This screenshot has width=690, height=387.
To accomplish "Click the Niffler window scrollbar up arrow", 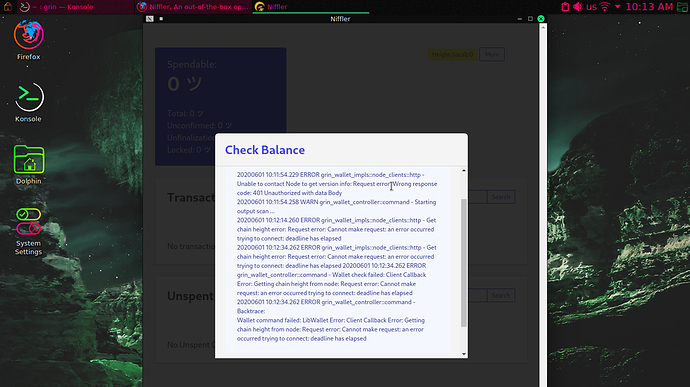I will click(543, 27).
